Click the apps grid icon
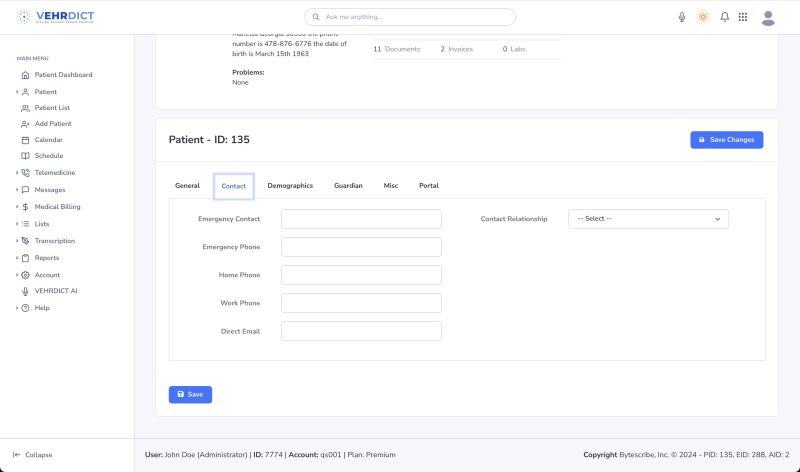 pos(744,17)
